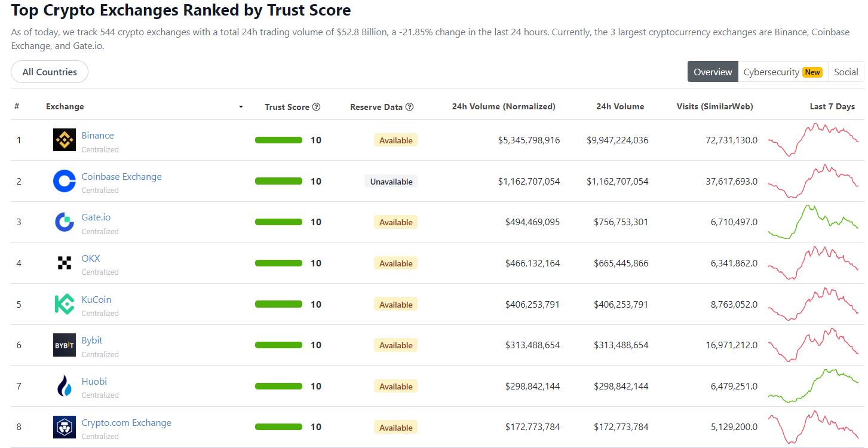
Task: Click the Bybit logo icon
Action: [65, 345]
